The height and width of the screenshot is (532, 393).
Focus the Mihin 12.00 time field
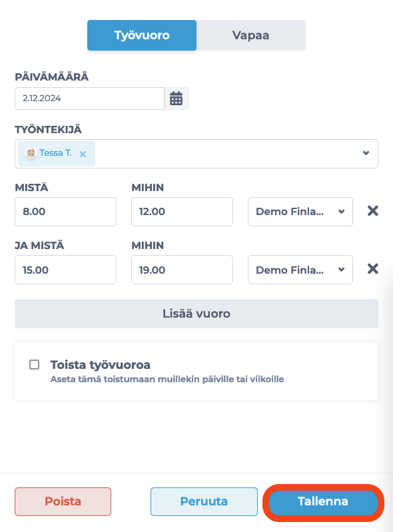[x=183, y=212]
